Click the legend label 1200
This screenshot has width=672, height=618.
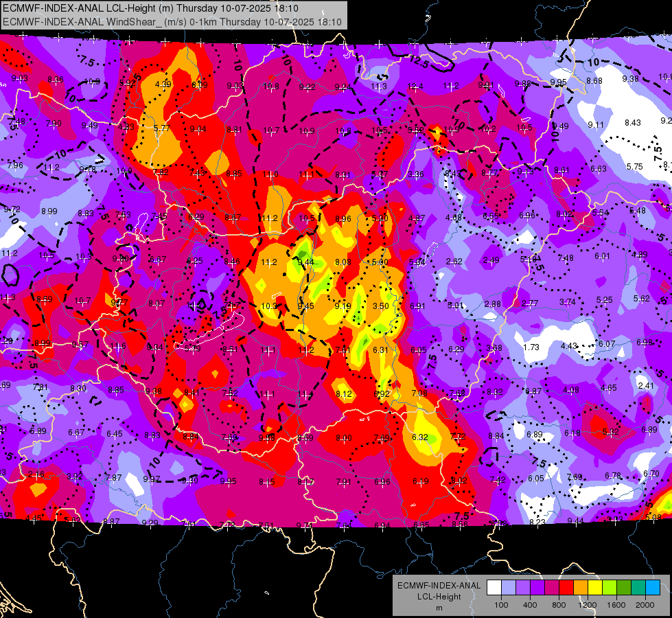587,605
